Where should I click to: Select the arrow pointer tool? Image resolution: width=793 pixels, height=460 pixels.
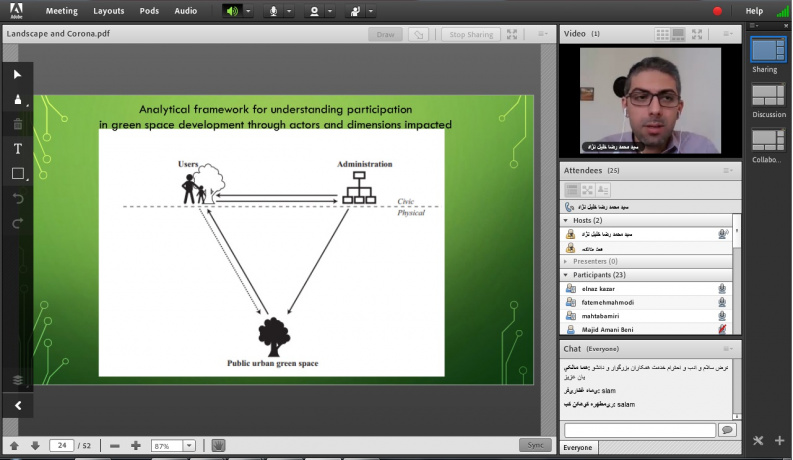coord(18,75)
